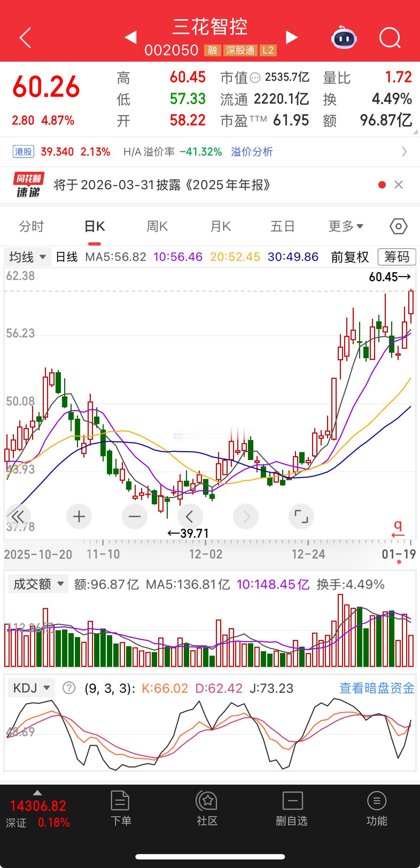Open H/A premium detail chevron
The height and width of the screenshot is (868, 420).
tap(404, 152)
